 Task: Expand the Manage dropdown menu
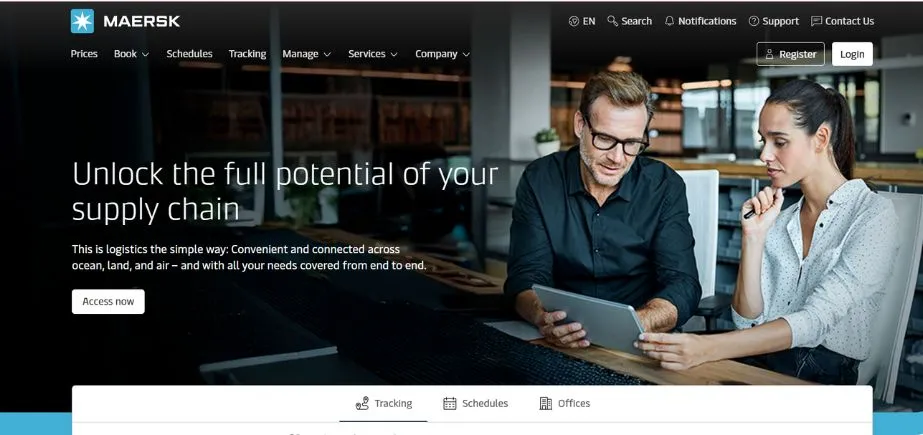[307, 54]
